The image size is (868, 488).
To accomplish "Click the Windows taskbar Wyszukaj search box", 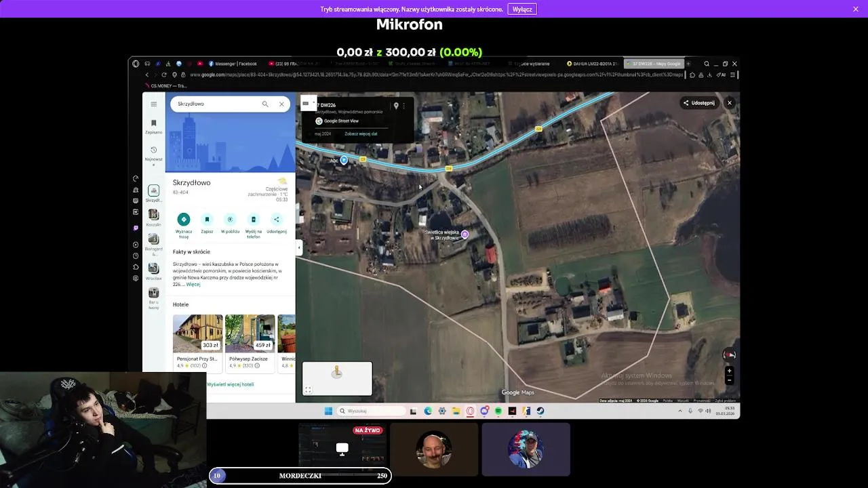I will [x=372, y=411].
